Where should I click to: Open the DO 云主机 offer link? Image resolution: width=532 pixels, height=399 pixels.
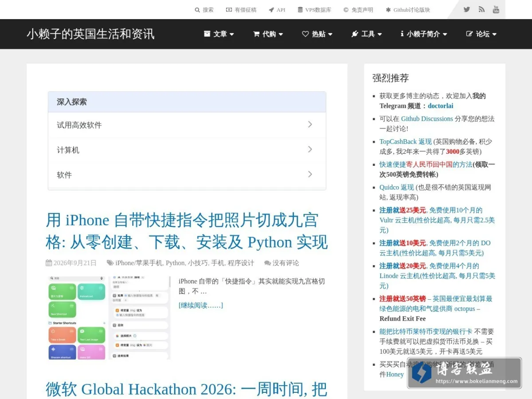pos(435,248)
